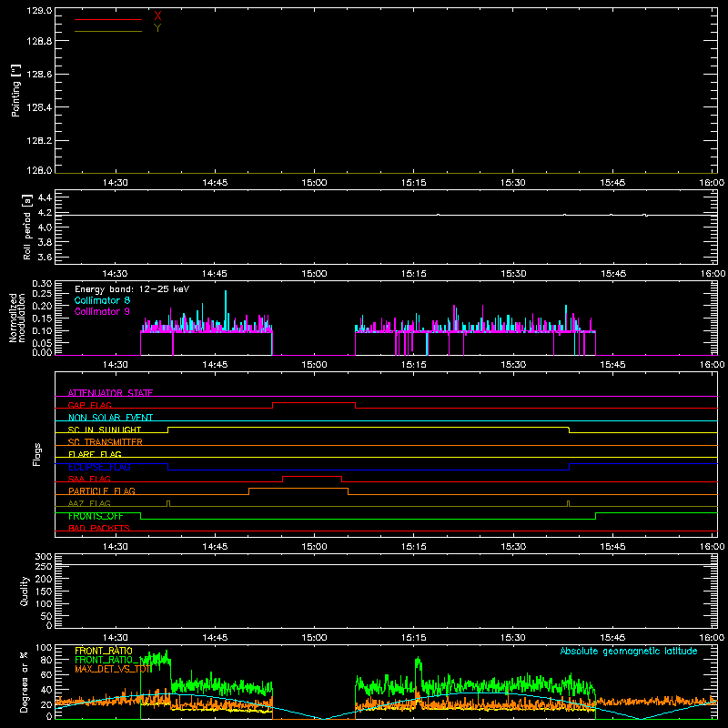Click the "Flags" axis title
The width and height of the screenshot is (728, 728).
click(36, 454)
